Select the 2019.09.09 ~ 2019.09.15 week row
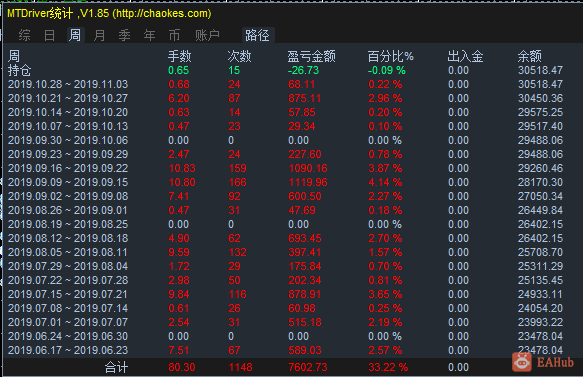The image size is (583, 377). coord(286,182)
